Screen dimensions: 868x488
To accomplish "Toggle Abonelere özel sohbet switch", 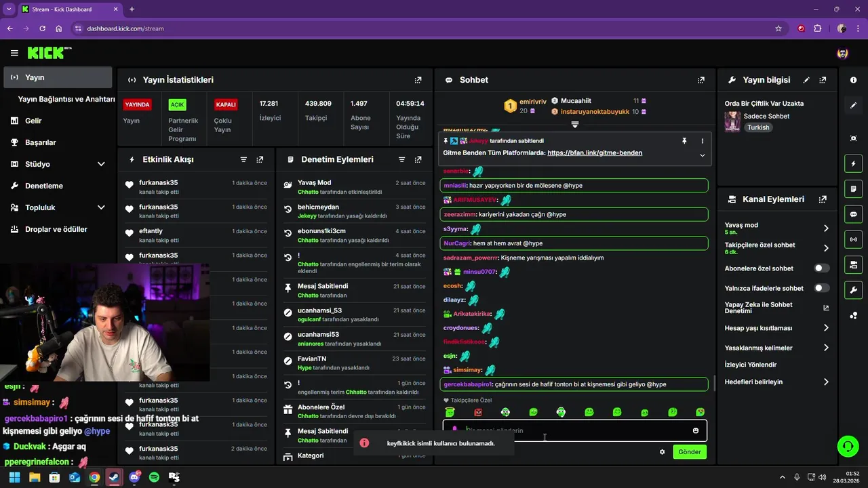I will tap(821, 268).
